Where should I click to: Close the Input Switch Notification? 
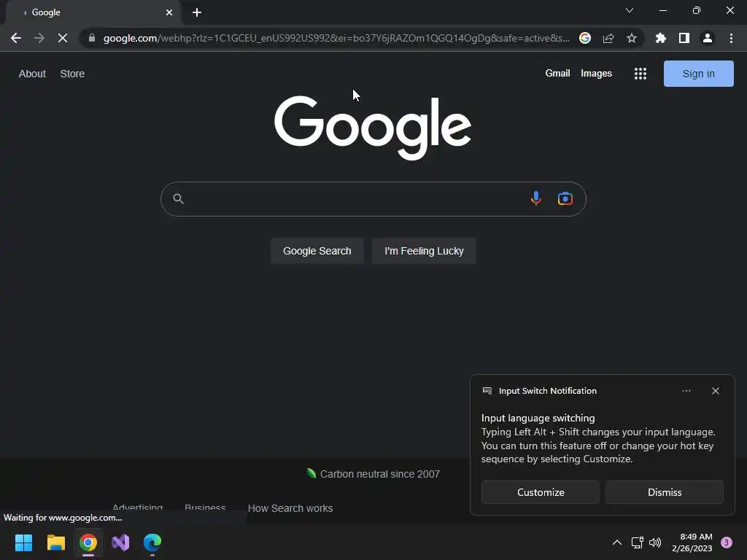(715, 391)
